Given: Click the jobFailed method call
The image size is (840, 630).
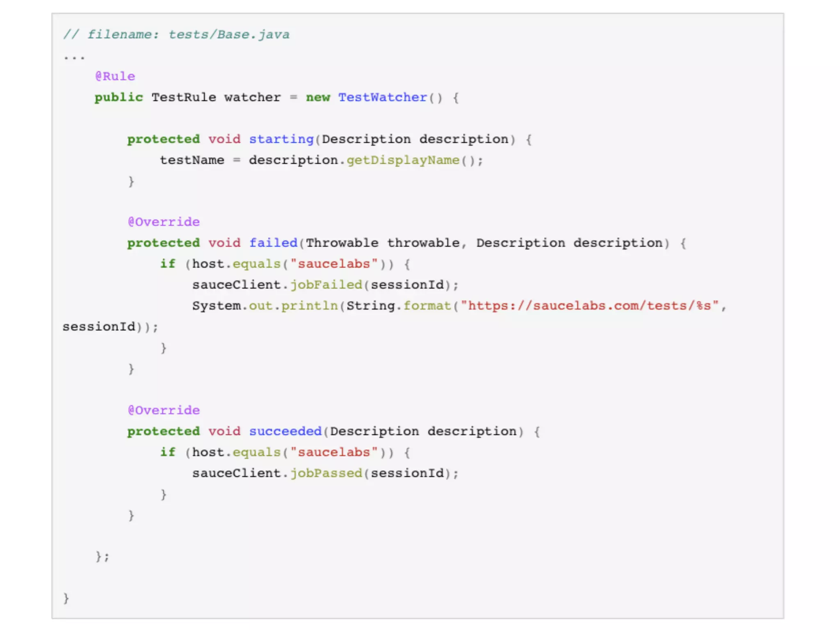Looking at the screenshot, I should (x=326, y=285).
